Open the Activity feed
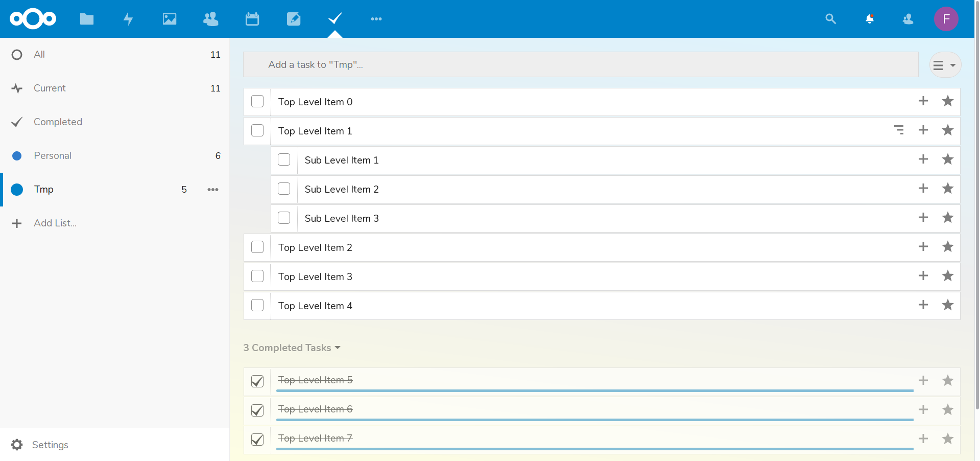Image resolution: width=980 pixels, height=461 pixels. point(128,19)
